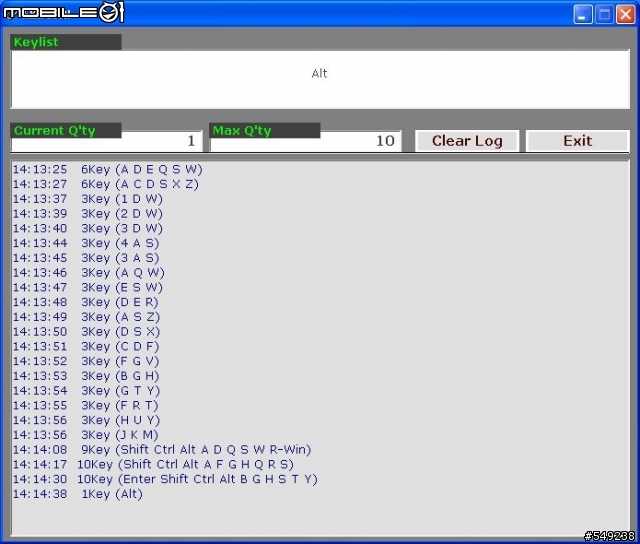Select log row 3Key (4 A S)
The height and width of the screenshot is (544, 640).
tap(86, 243)
